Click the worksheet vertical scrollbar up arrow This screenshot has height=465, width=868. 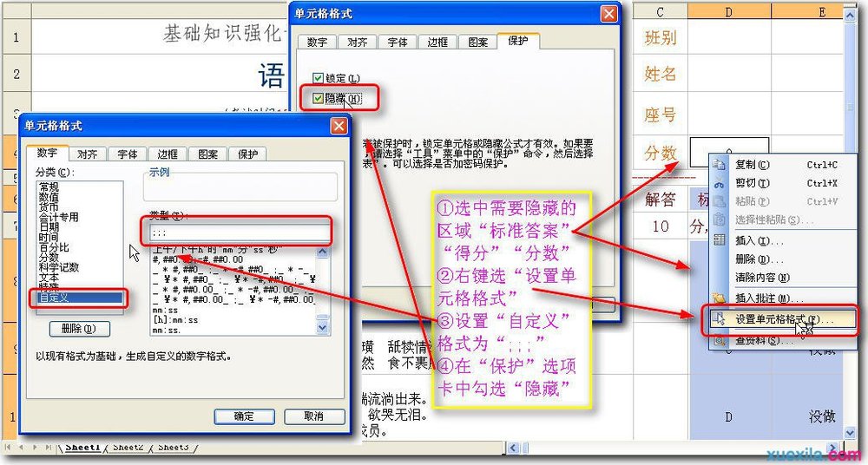851,15
